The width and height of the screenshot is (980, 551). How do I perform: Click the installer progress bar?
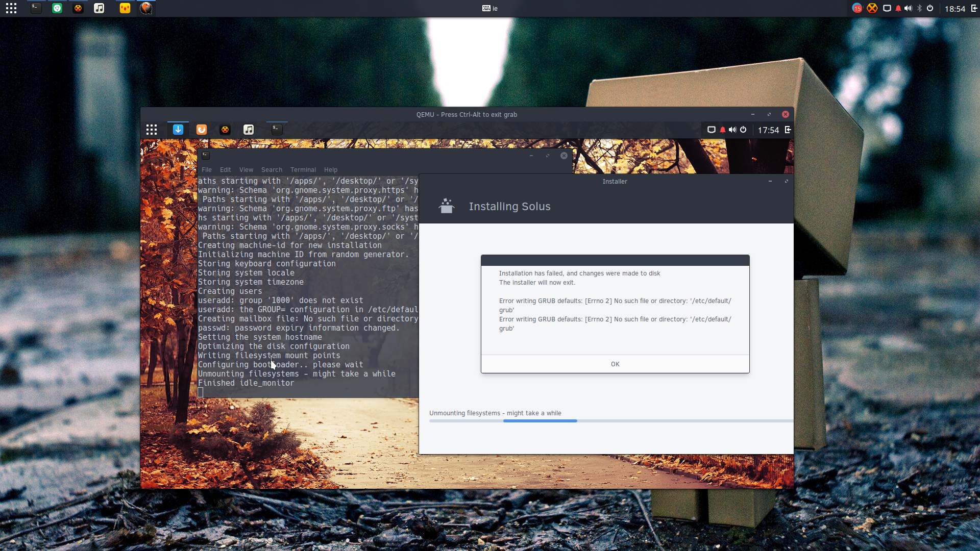[611, 421]
